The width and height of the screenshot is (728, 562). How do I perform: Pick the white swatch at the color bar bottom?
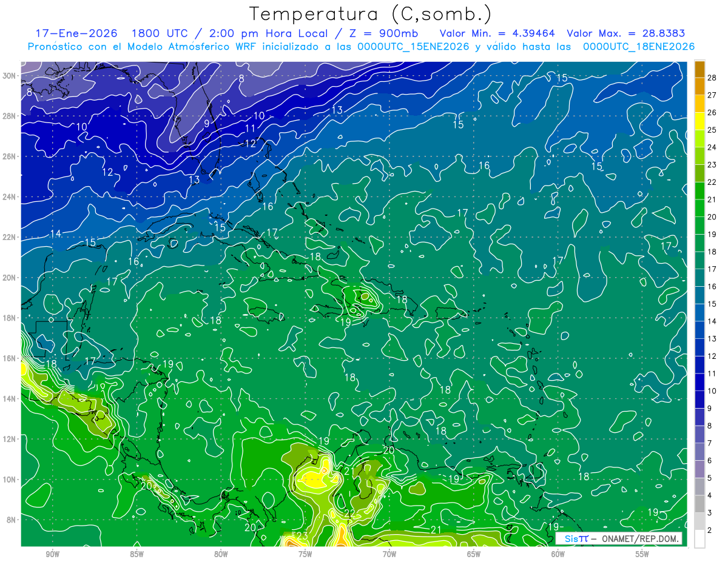click(699, 538)
